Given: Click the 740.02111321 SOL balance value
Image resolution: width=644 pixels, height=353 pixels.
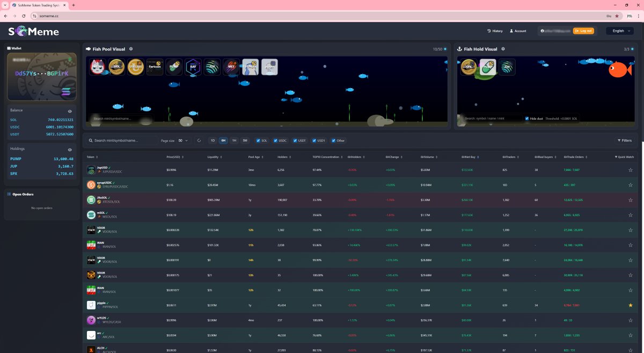Looking at the screenshot, I should [60, 119].
